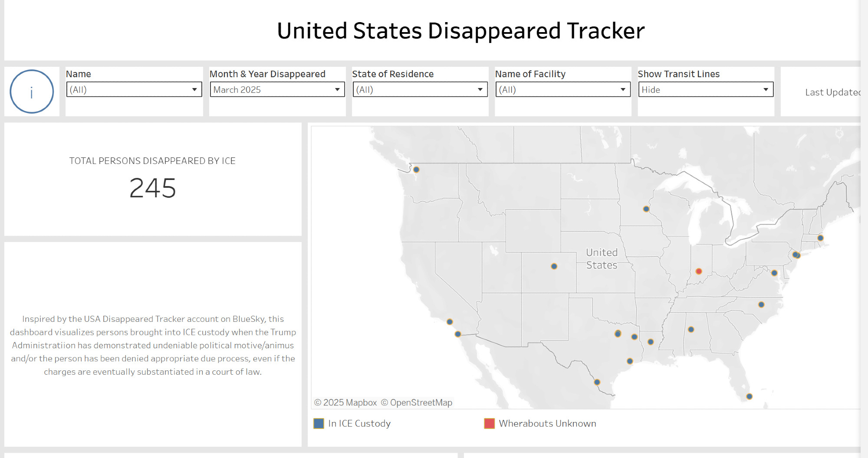Screen dimensions: 868x458
Task: Click the In ICE Custody blue swatch
Action: (319, 423)
